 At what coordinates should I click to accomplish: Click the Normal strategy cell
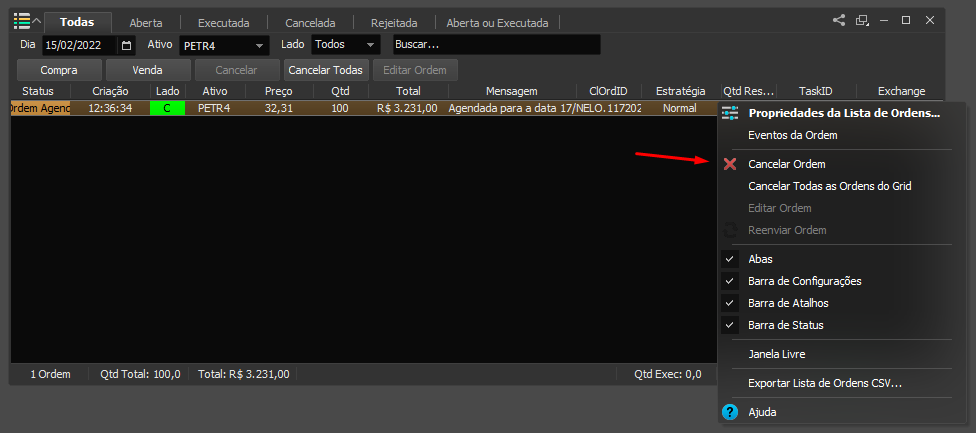click(x=680, y=108)
